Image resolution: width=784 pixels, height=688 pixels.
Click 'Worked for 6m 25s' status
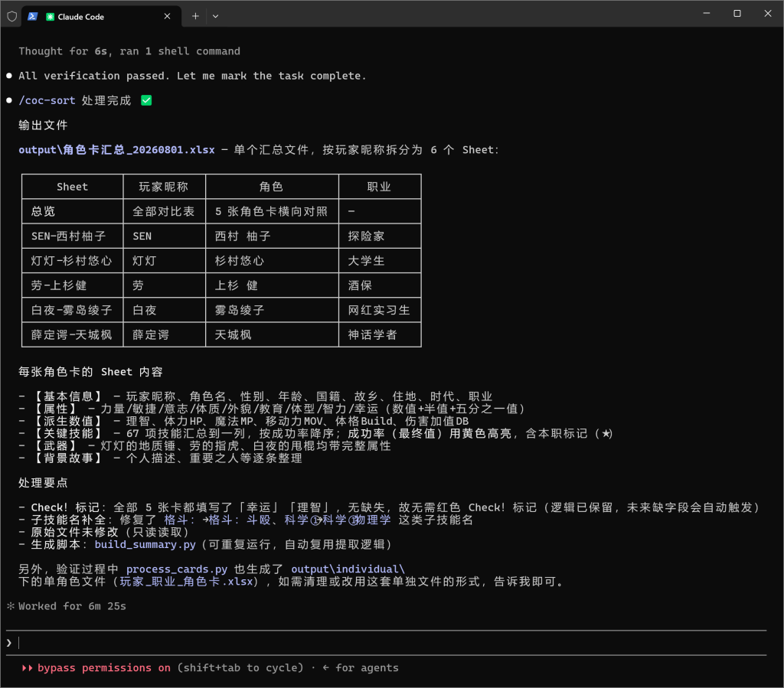[72, 606]
